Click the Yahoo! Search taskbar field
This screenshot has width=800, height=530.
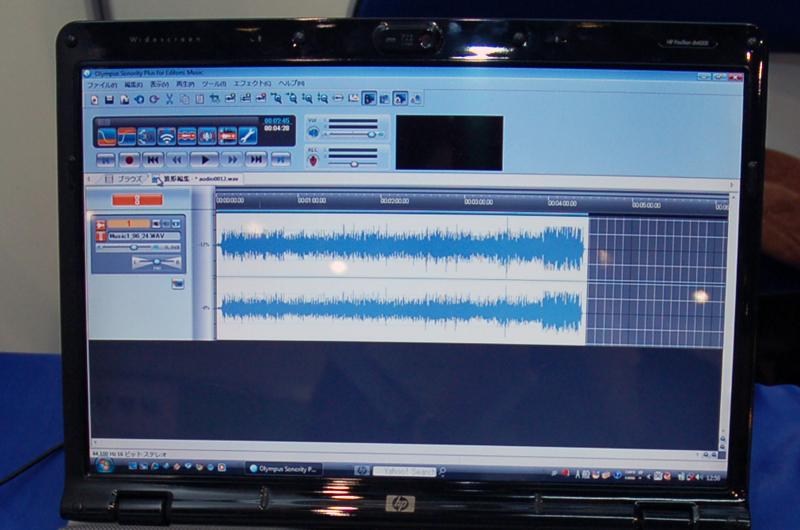[x=404, y=471]
